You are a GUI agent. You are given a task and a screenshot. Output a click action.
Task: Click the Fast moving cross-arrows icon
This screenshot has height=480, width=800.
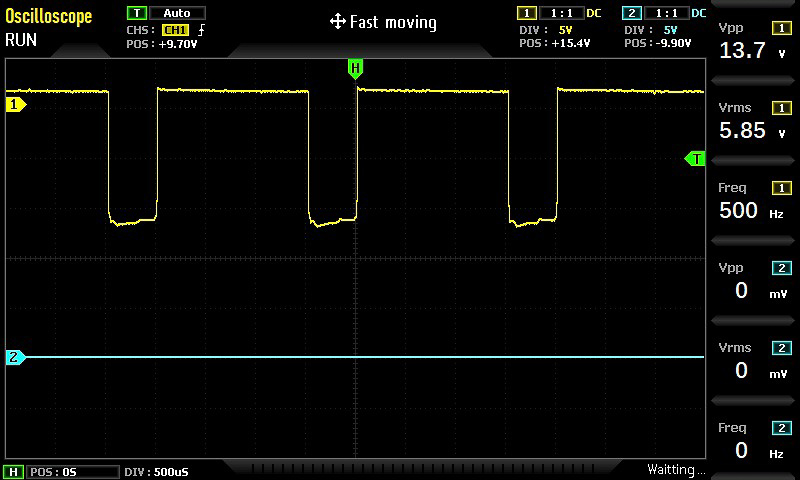(337, 22)
